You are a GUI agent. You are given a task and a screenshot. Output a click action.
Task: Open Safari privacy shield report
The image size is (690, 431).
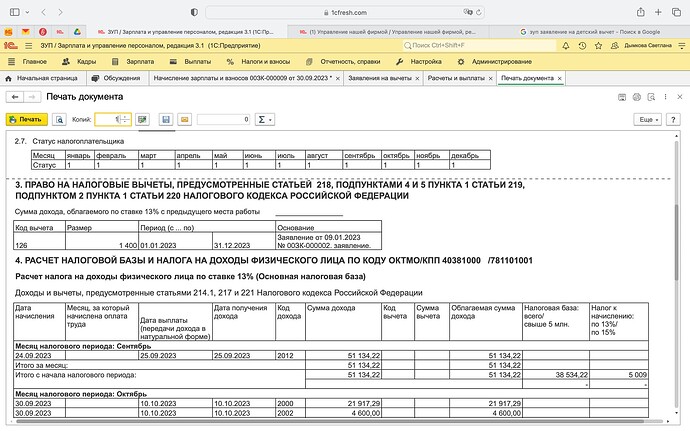[x=194, y=12]
